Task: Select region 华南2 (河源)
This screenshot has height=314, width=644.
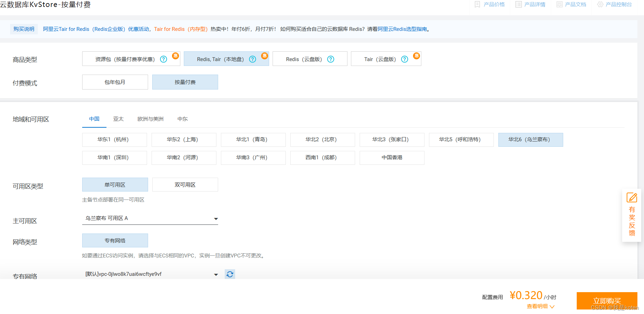Action: click(x=184, y=158)
